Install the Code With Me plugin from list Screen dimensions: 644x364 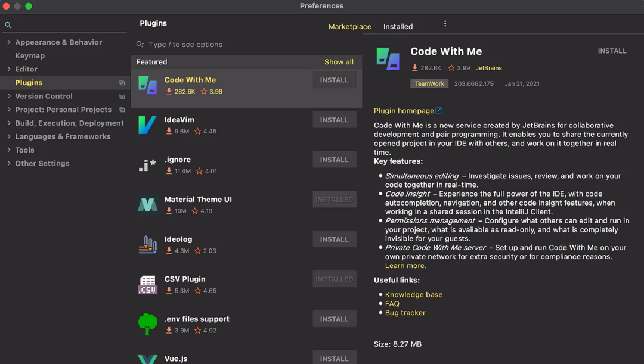tap(335, 80)
